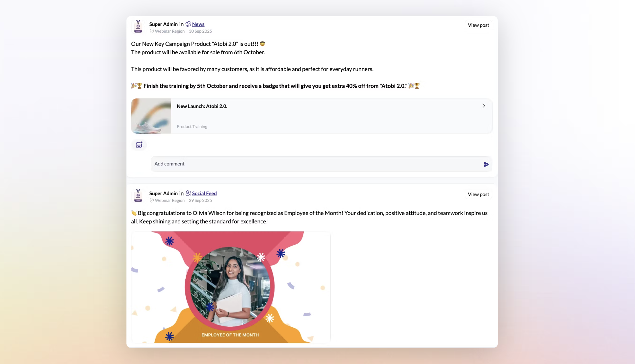Expand the New Launch Atobi 2.0 chevron
Screen dimensions: 635x364
(x=483, y=106)
